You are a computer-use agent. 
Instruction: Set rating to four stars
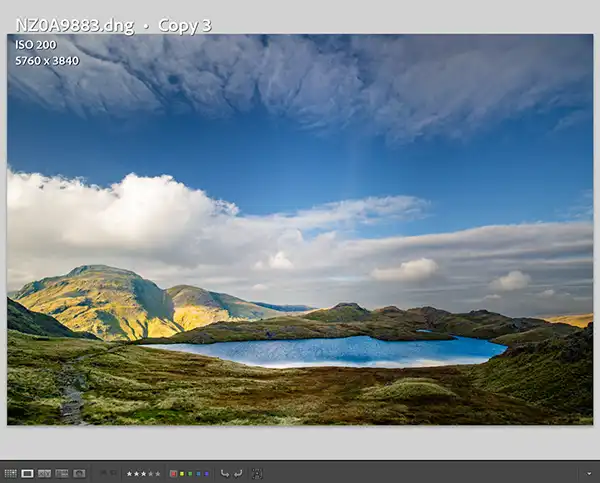(151, 474)
